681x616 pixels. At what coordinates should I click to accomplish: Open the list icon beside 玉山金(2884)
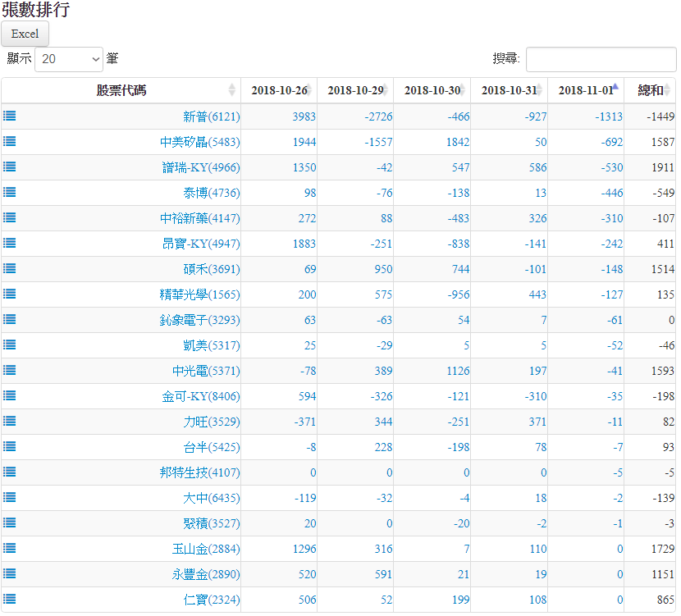coord(10,549)
